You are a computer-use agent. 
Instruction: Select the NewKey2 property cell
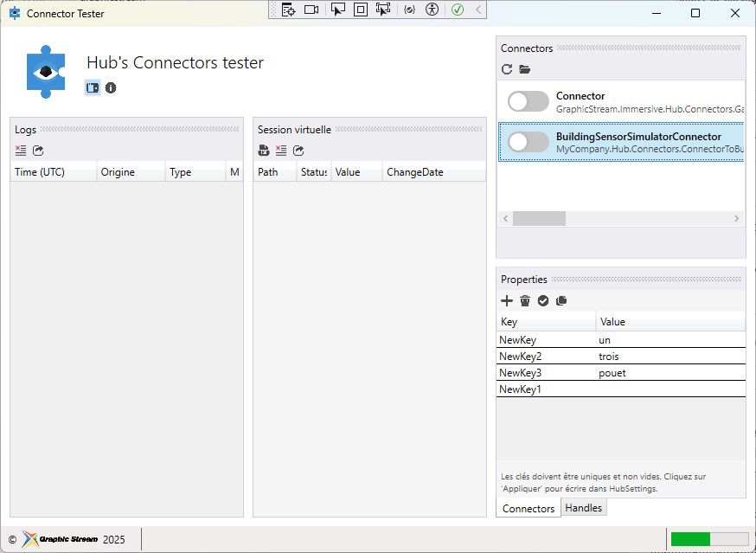(546, 357)
